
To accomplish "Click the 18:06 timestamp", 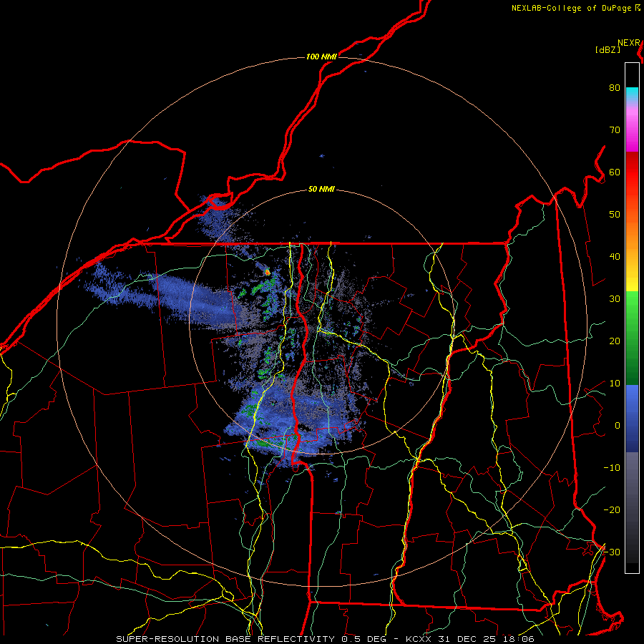I will tap(517, 639).
